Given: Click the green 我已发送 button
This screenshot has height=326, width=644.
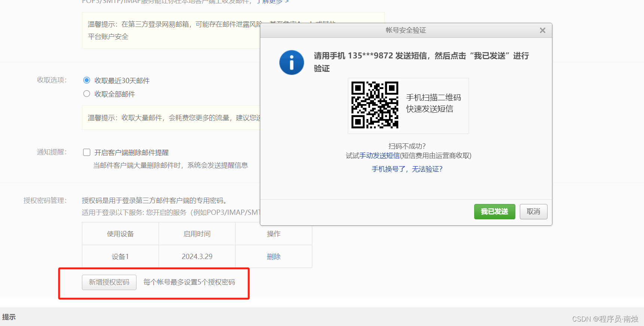Looking at the screenshot, I should pos(494,211).
